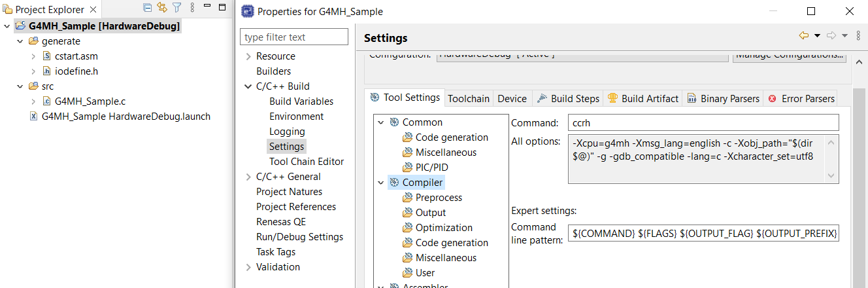The height and width of the screenshot is (288, 868).
Task: Expand the Resource properties category
Action: point(248,56)
